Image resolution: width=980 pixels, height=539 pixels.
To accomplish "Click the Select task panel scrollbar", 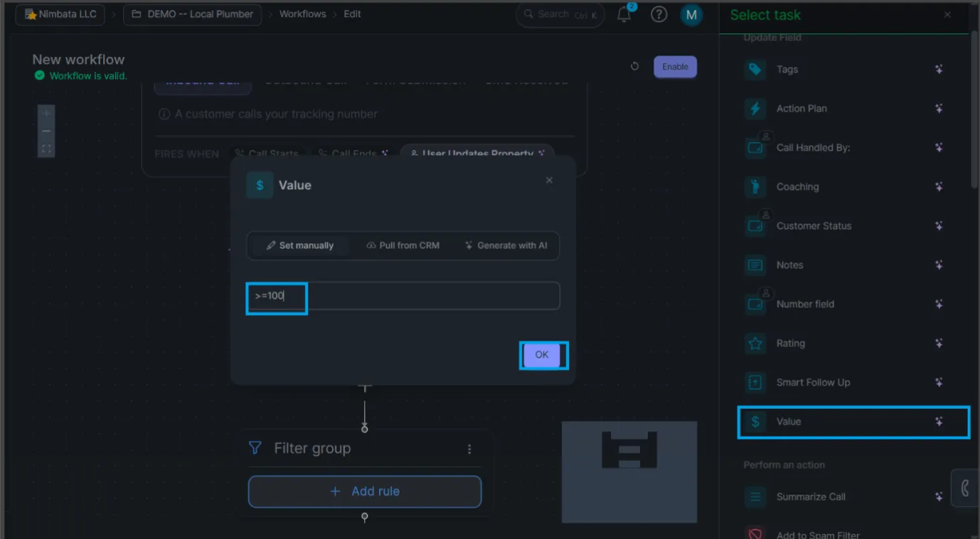I will pyautogui.click(x=974, y=110).
